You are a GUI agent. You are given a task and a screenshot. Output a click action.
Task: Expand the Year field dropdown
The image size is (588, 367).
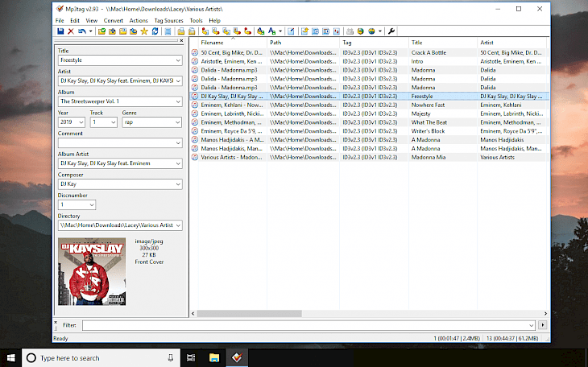[81, 122]
